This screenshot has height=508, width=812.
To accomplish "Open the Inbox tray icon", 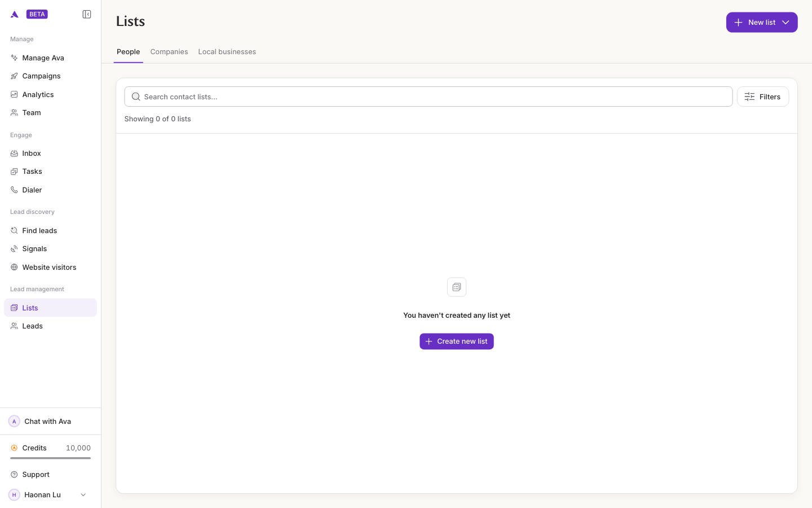I will 14,153.
